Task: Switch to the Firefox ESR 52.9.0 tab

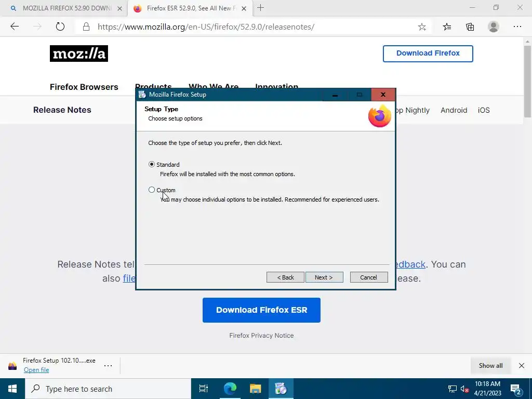Action: (190, 8)
